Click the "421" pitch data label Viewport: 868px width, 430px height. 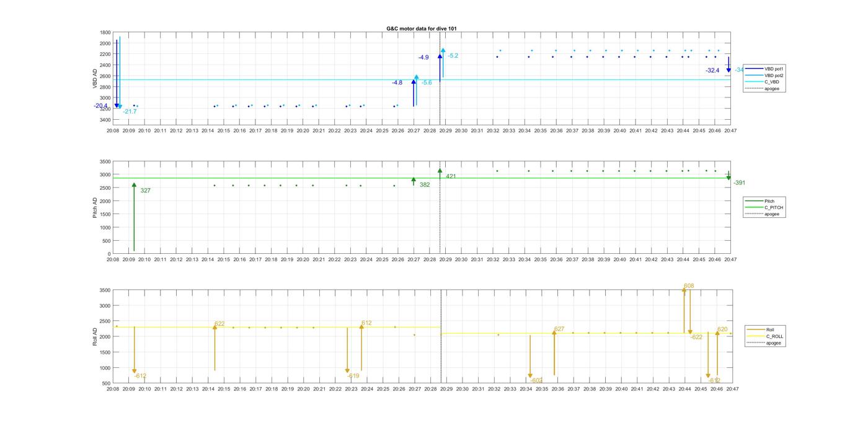point(451,176)
